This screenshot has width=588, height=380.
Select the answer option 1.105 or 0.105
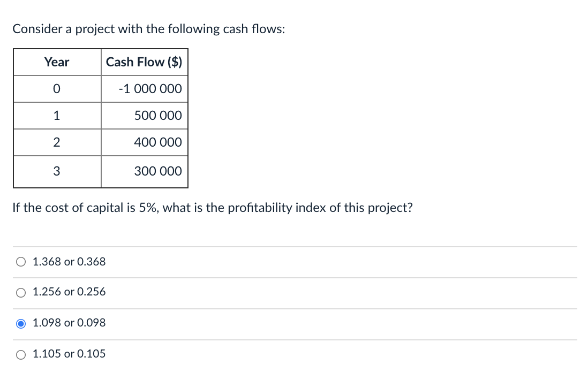coord(20,354)
